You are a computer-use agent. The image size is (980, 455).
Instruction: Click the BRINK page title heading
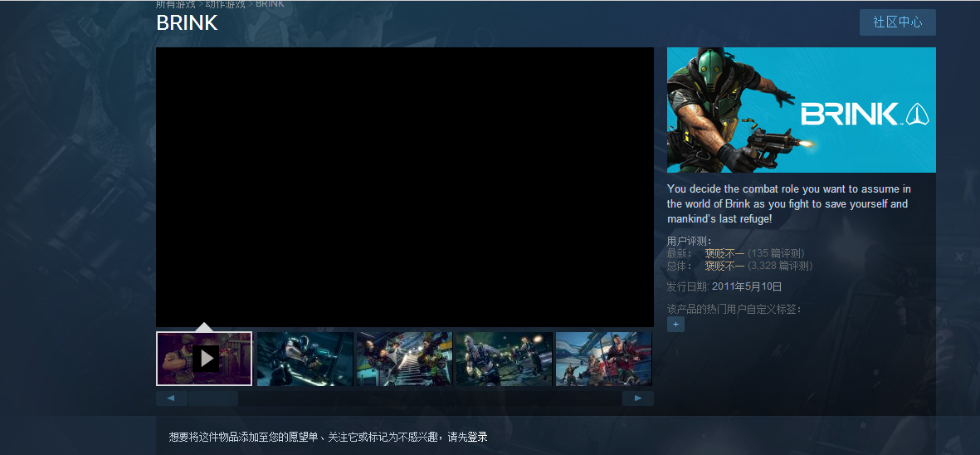[x=187, y=23]
